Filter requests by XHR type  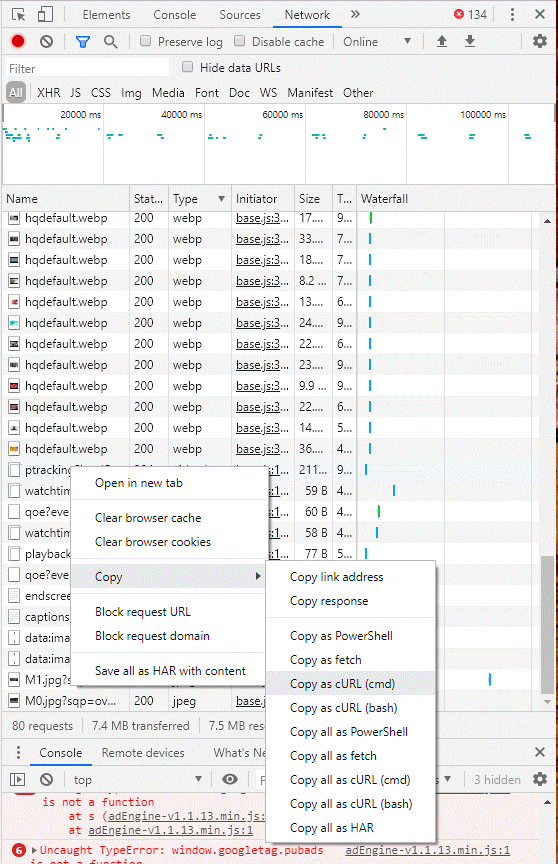click(49, 93)
